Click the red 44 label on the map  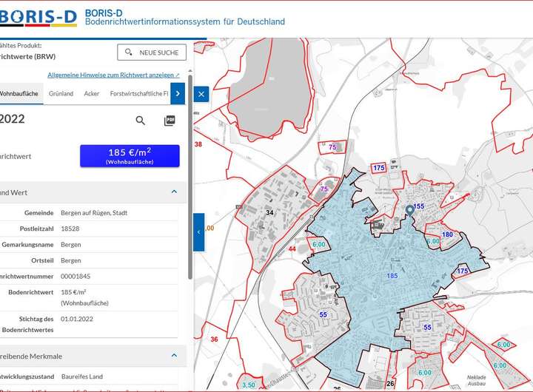click(x=292, y=249)
